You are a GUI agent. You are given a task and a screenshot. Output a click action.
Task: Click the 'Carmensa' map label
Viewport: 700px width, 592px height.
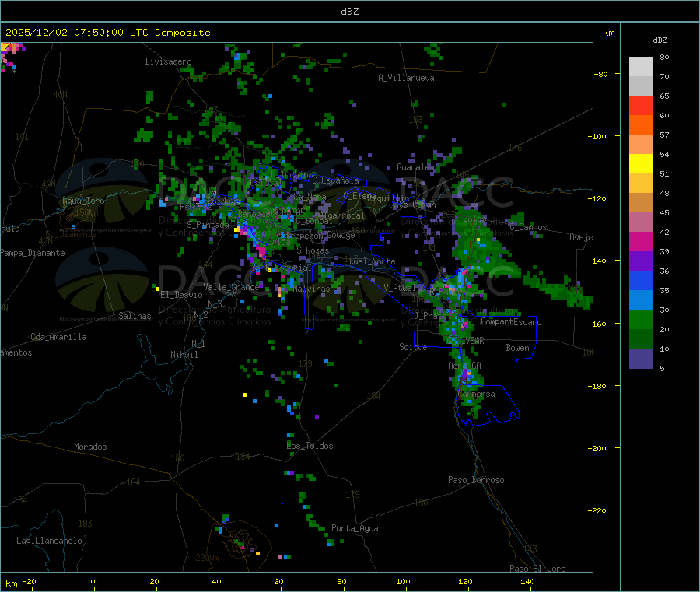[476, 394]
